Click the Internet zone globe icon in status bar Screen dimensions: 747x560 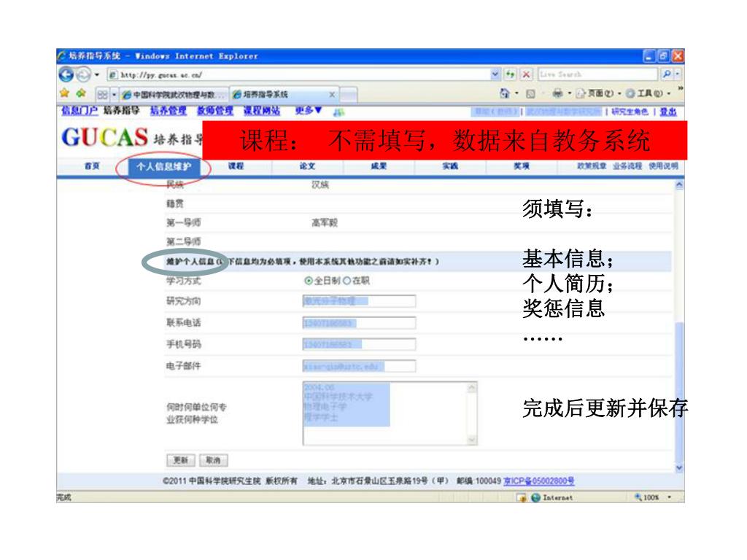point(535,497)
